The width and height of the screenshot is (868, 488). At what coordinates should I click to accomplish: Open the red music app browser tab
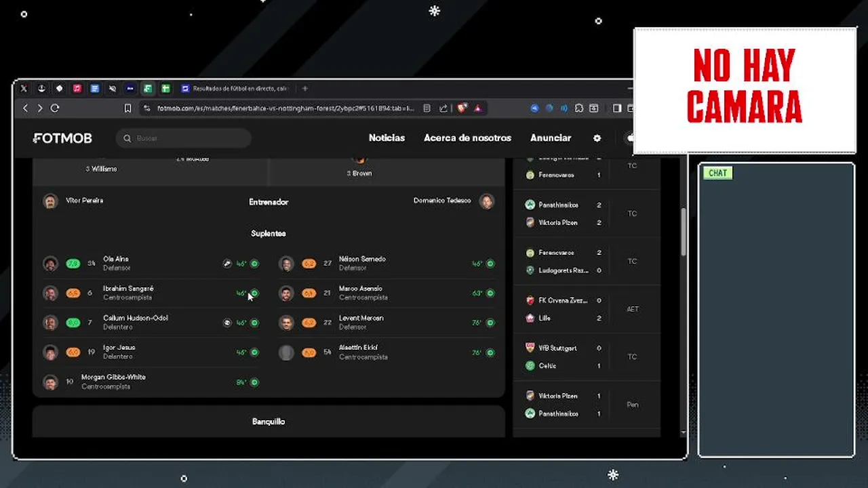click(x=77, y=89)
